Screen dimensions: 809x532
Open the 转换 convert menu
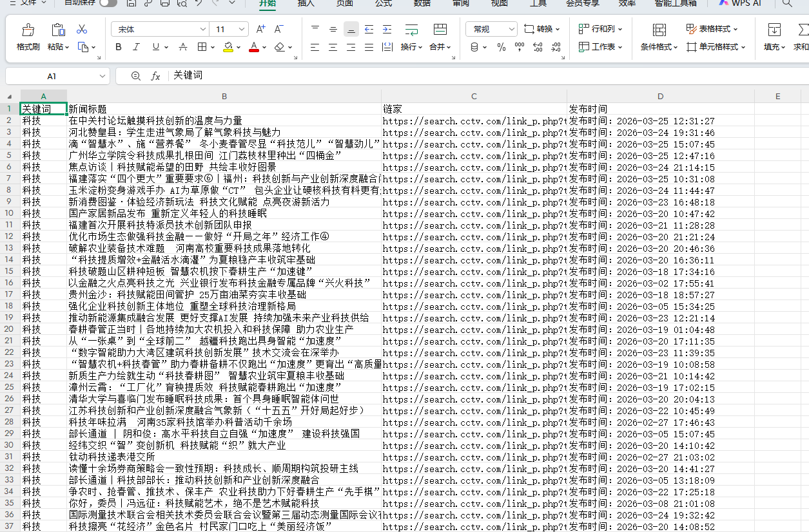point(541,29)
